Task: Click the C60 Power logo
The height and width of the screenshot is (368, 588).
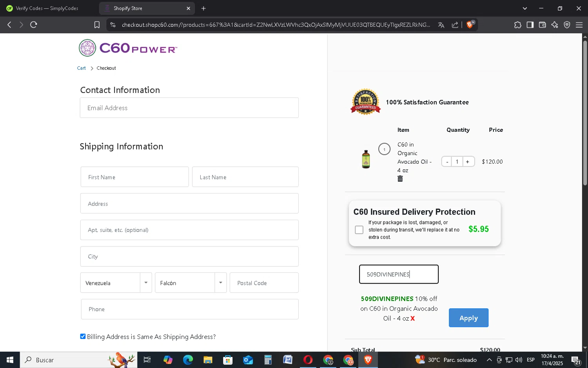Action: pyautogui.click(x=128, y=48)
